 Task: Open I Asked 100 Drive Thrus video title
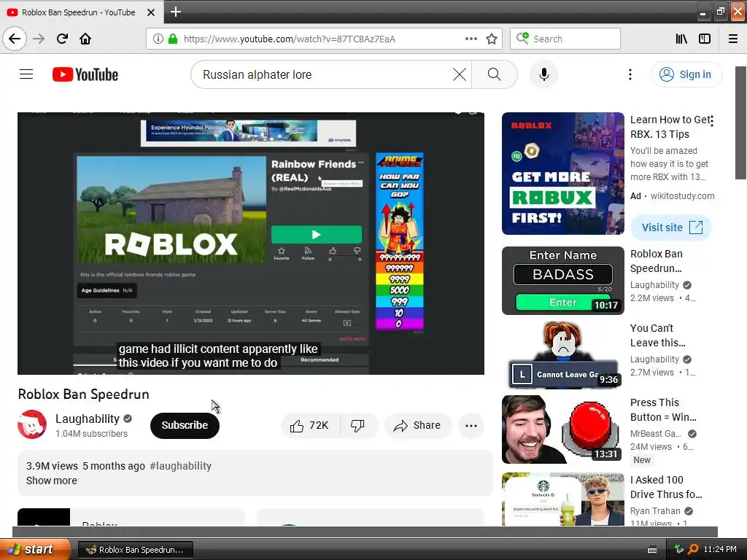click(x=666, y=486)
